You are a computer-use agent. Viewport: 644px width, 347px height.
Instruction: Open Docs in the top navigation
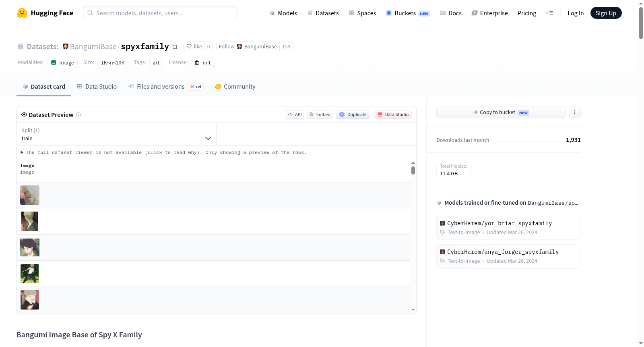[451, 13]
